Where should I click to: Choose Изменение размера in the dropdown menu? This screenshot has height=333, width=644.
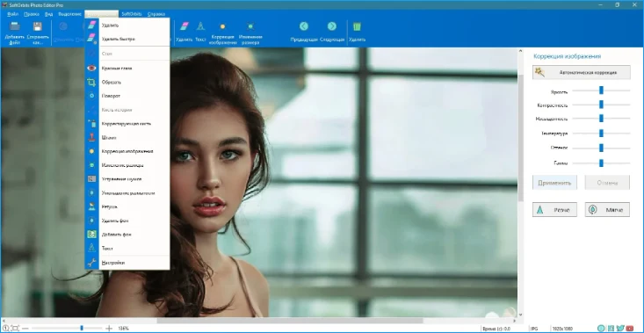coord(127,165)
